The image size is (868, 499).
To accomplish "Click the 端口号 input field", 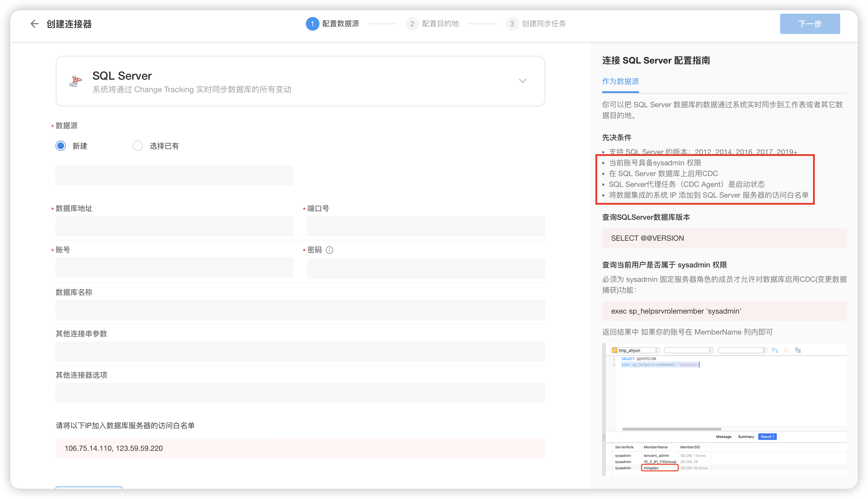I will pyautogui.click(x=426, y=226).
